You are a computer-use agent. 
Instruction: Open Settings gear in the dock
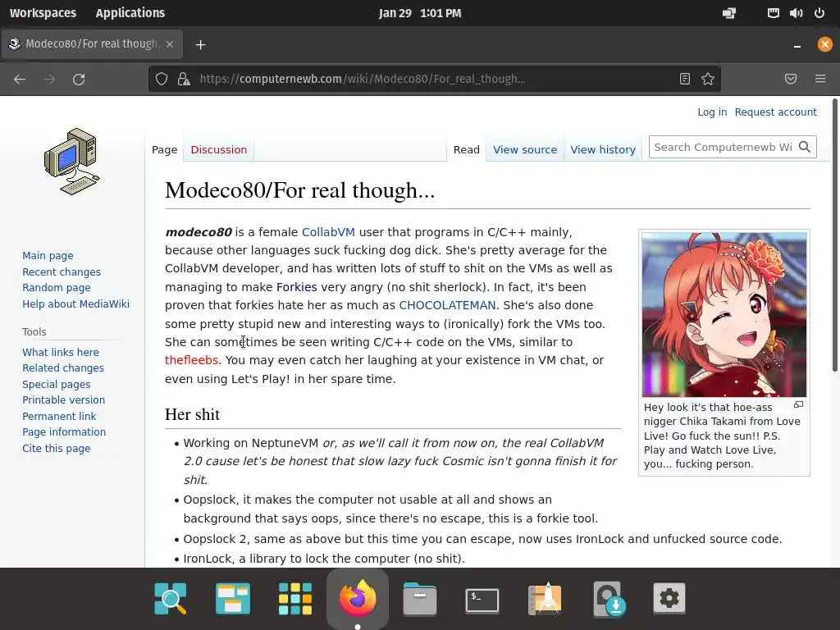point(669,598)
